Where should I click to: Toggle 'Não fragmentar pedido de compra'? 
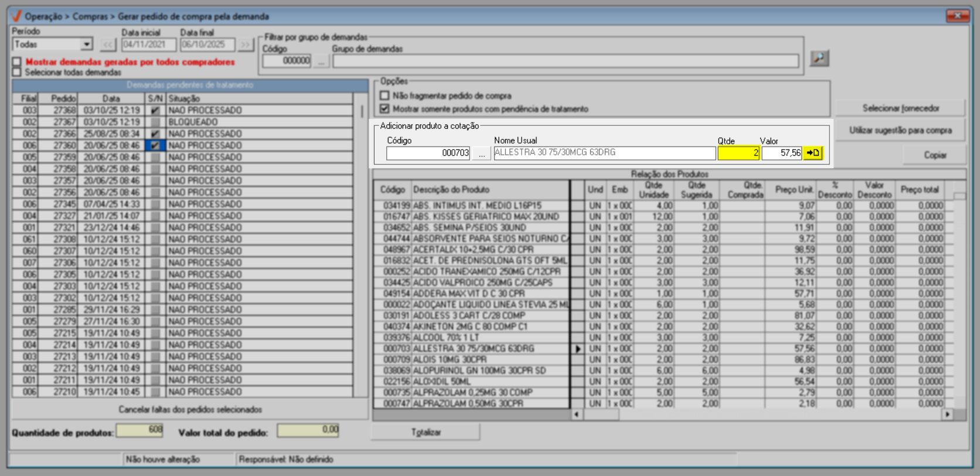(384, 96)
